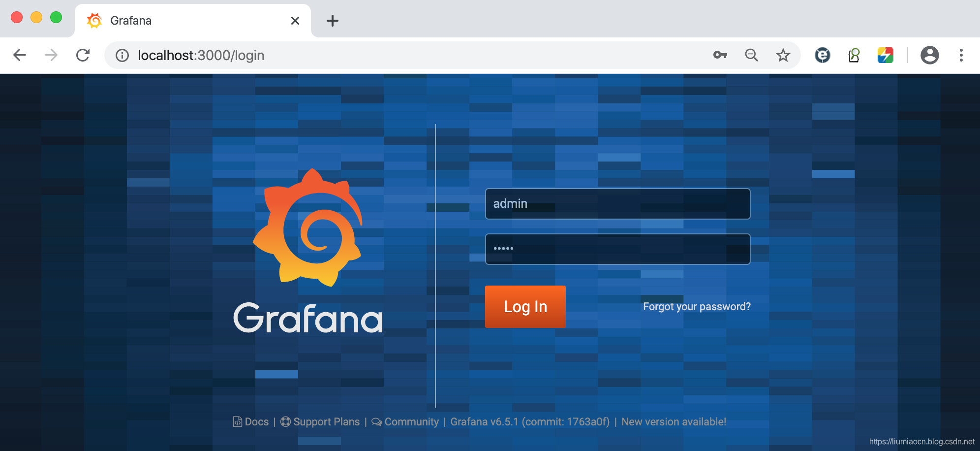980x451 pixels.
Task: Open the Chrome profile avatar
Action: [x=929, y=55]
